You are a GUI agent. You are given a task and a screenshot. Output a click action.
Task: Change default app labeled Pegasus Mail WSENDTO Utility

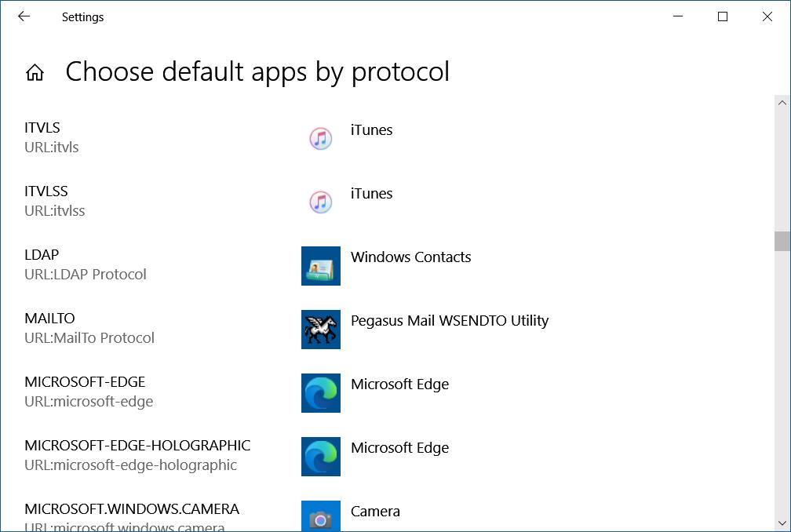[449, 321]
